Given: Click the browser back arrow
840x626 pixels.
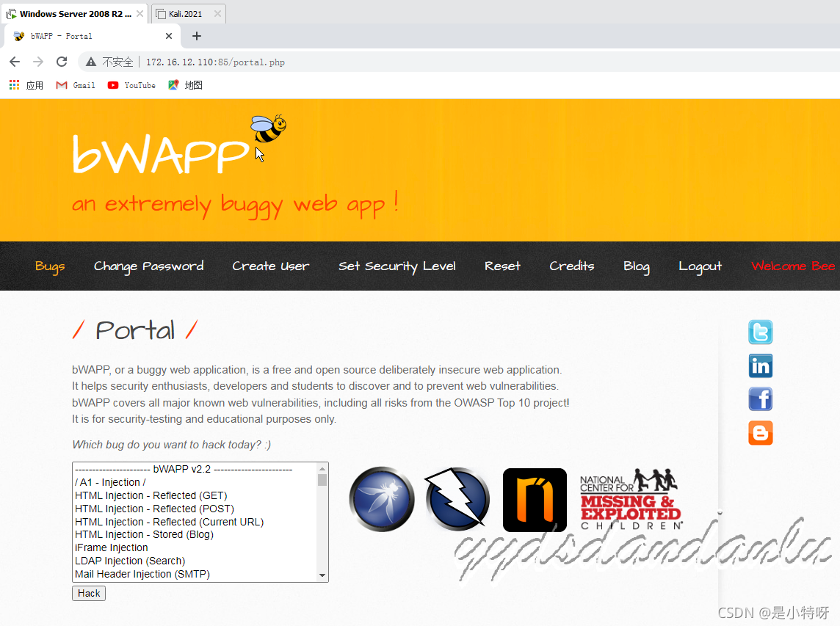Looking at the screenshot, I should point(15,62).
